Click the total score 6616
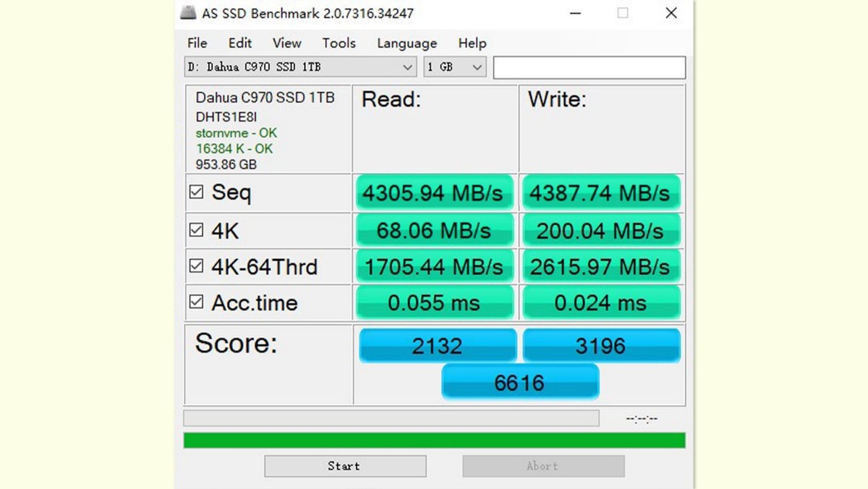This screenshot has height=489, width=868. [520, 381]
